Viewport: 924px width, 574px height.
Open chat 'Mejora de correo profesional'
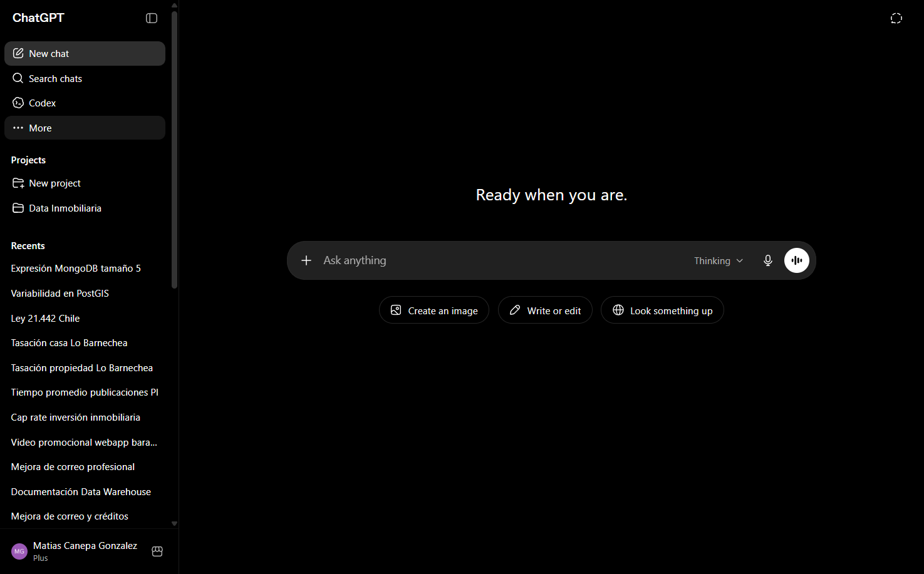pyautogui.click(x=85, y=467)
